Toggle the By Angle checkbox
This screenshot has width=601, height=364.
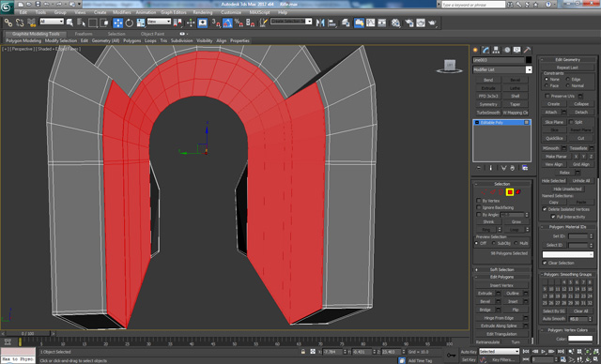click(x=479, y=214)
